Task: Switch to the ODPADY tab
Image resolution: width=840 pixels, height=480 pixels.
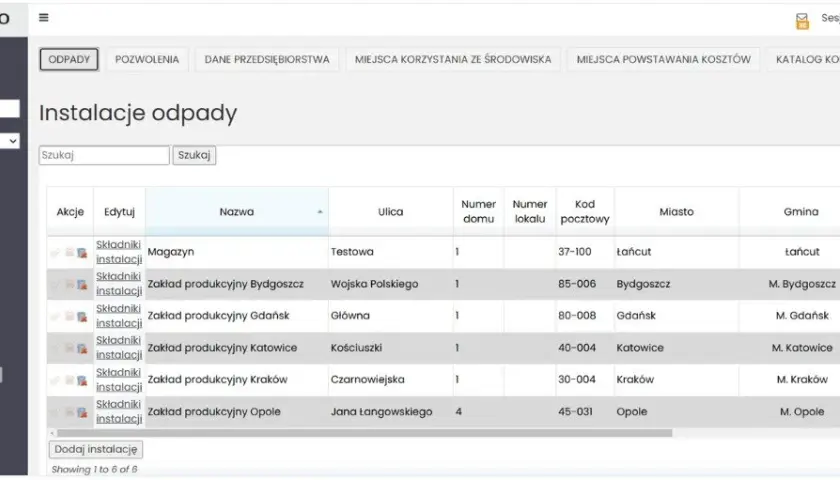Action: point(69,59)
